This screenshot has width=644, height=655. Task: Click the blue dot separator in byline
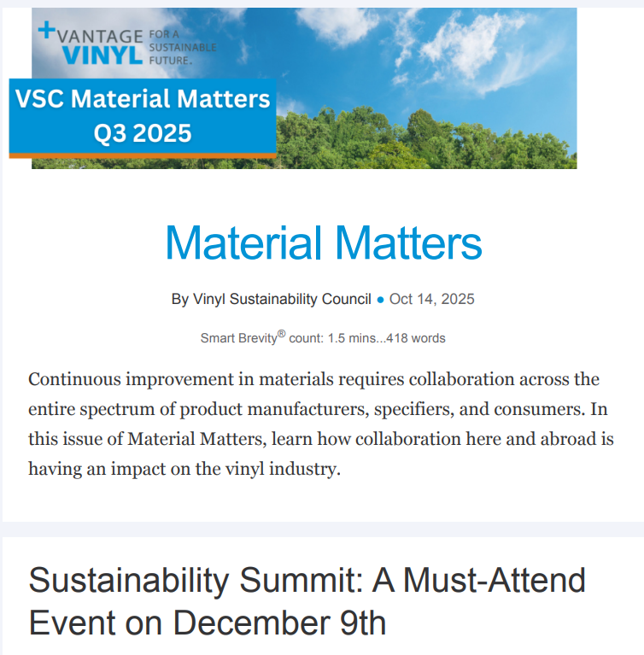coord(380,300)
